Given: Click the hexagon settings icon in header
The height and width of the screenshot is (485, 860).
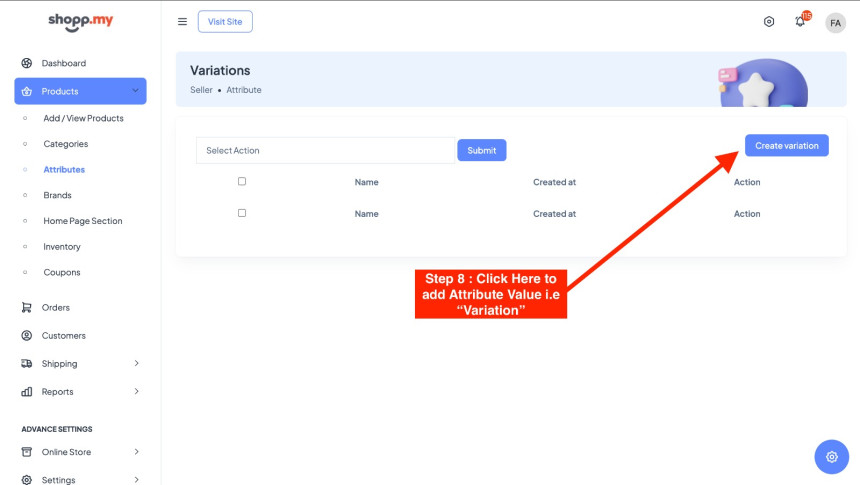Looking at the screenshot, I should coord(769,22).
